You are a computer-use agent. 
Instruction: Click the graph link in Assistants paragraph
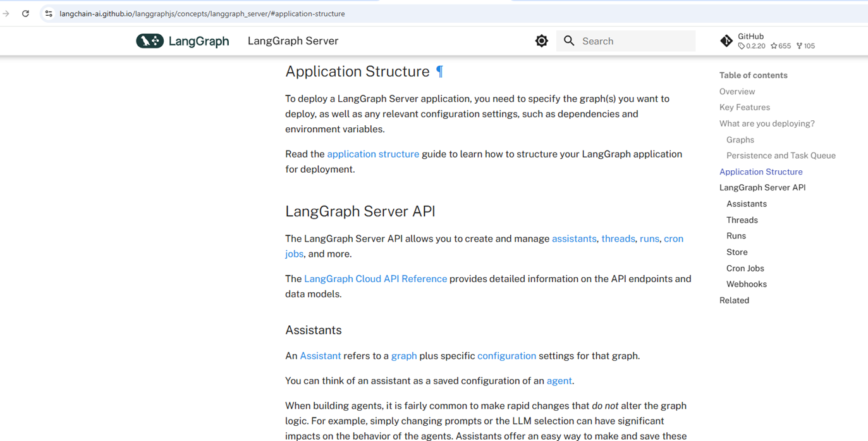pos(404,356)
